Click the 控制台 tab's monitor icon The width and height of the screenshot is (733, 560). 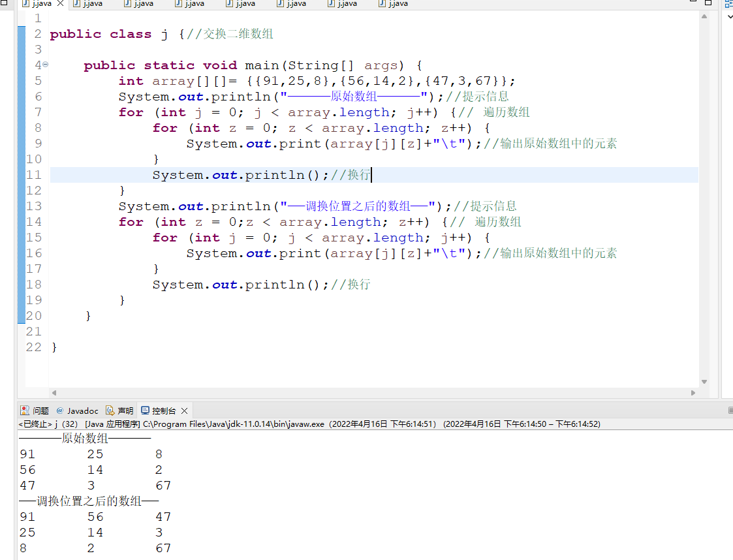pyautogui.click(x=146, y=411)
